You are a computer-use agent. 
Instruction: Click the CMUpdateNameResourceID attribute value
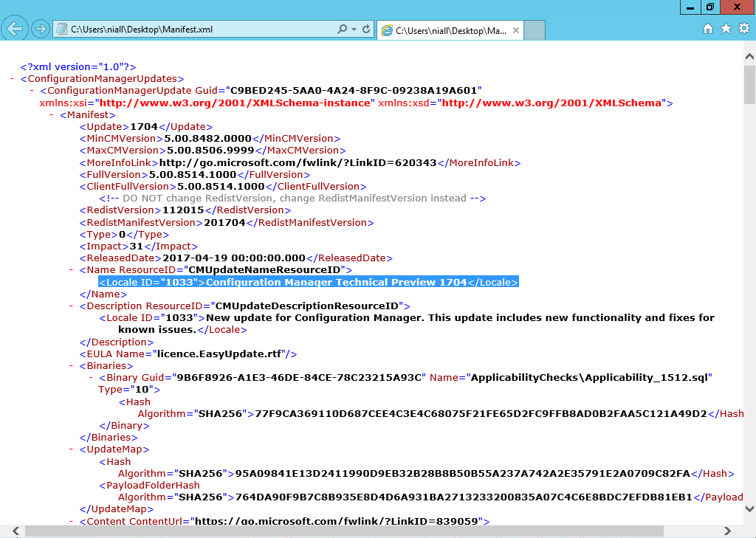click(x=264, y=270)
